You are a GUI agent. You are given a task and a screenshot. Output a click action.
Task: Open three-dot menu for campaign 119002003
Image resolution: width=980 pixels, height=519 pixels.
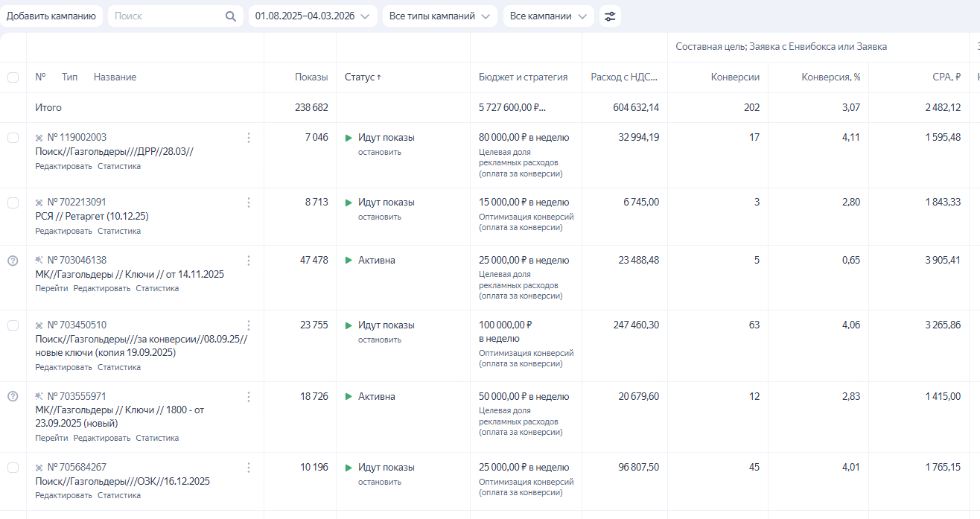click(249, 138)
